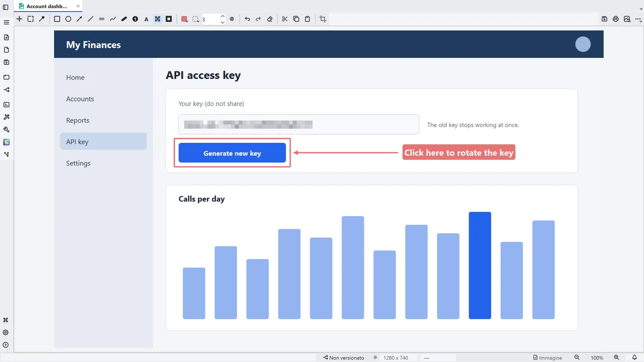Open Reports in the finance sidebar
This screenshot has width=644, height=362.
tap(78, 120)
